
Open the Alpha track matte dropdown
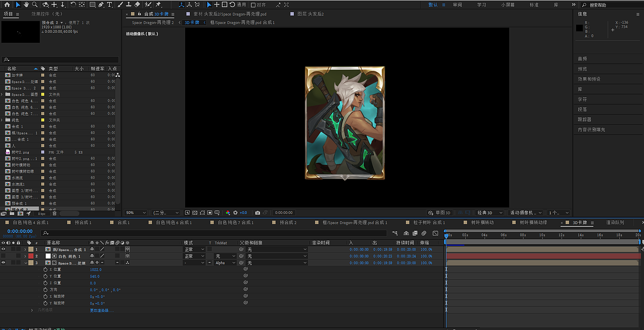click(225, 263)
